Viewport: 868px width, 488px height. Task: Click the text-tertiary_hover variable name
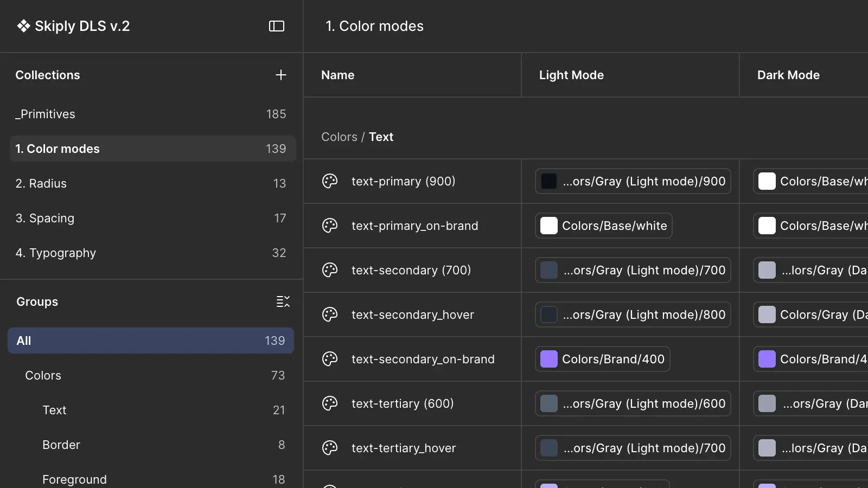click(404, 448)
